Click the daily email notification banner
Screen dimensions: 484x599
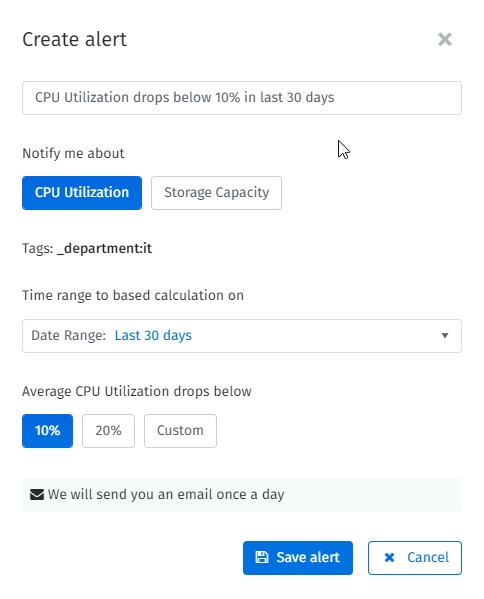(x=242, y=494)
